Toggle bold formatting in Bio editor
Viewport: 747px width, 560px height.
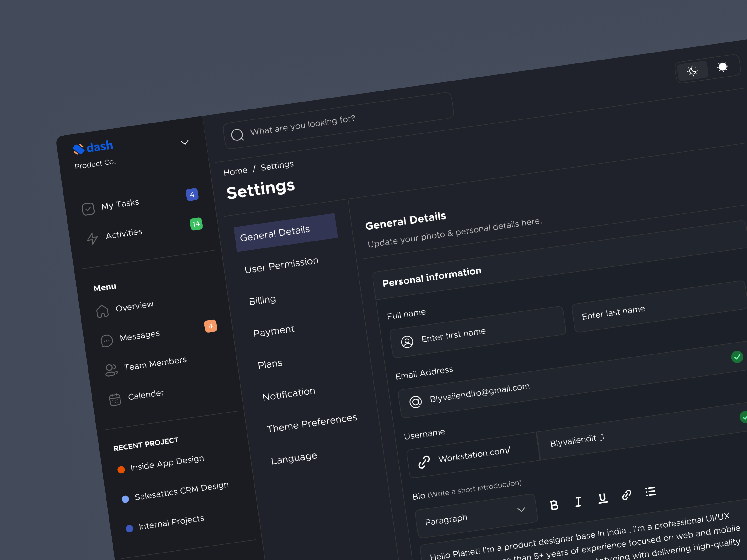[554, 505]
